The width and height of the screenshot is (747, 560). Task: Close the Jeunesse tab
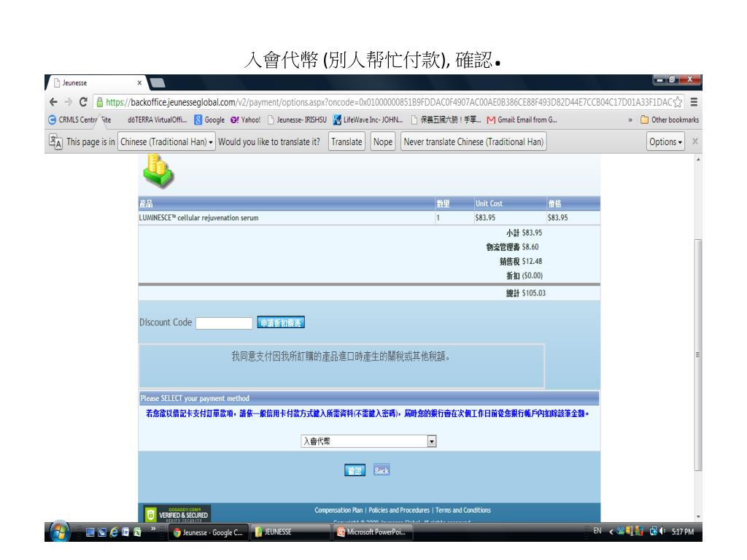[x=139, y=83]
